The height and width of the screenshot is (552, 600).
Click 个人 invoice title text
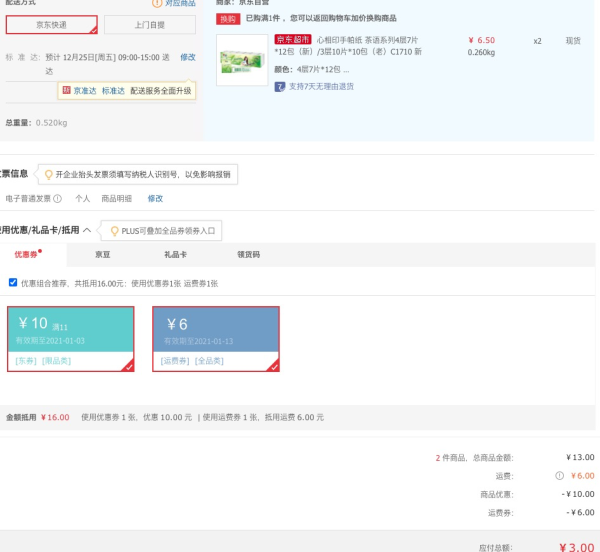click(83, 199)
